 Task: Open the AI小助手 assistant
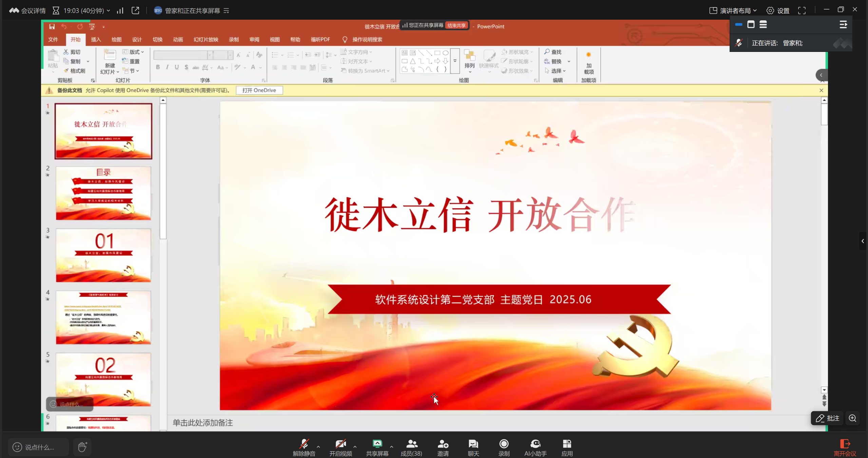tap(535, 447)
